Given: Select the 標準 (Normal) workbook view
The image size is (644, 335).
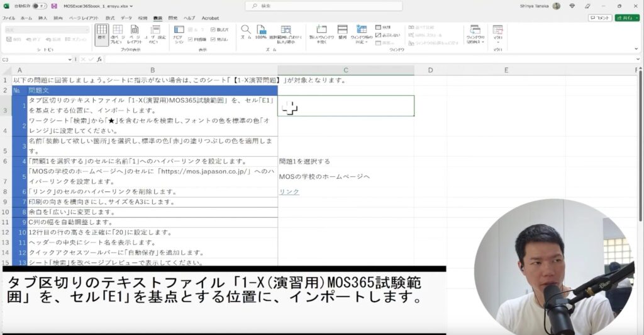Looking at the screenshot, I should pyautogui.click(x=102, y=33).
